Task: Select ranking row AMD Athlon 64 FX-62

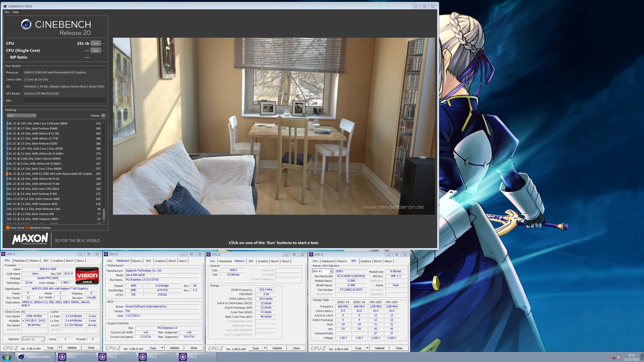Action: pyautogui.click(x=54, y=179)
